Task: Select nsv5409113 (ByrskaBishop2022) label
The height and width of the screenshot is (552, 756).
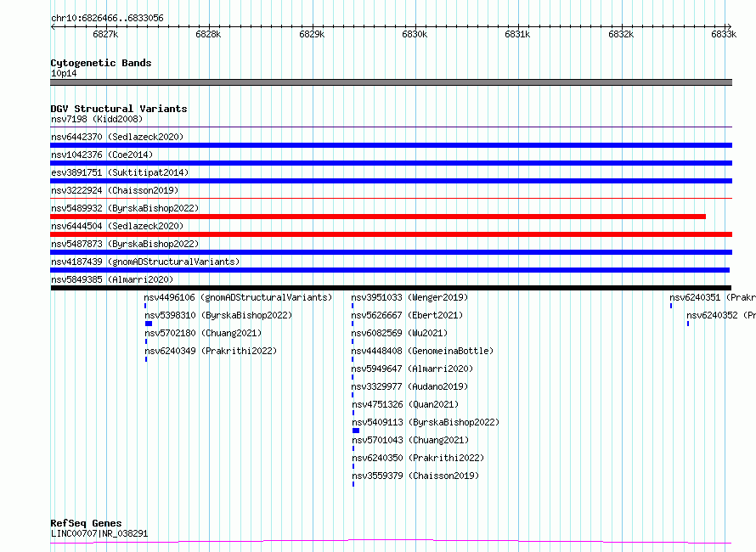Action: tap(426, 422)
